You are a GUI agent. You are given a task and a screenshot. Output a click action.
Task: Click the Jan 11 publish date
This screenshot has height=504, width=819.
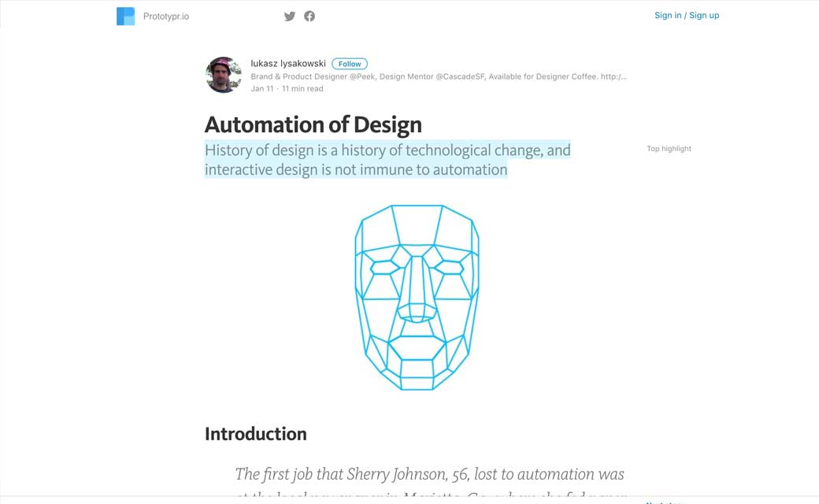(x=262, y=89)
